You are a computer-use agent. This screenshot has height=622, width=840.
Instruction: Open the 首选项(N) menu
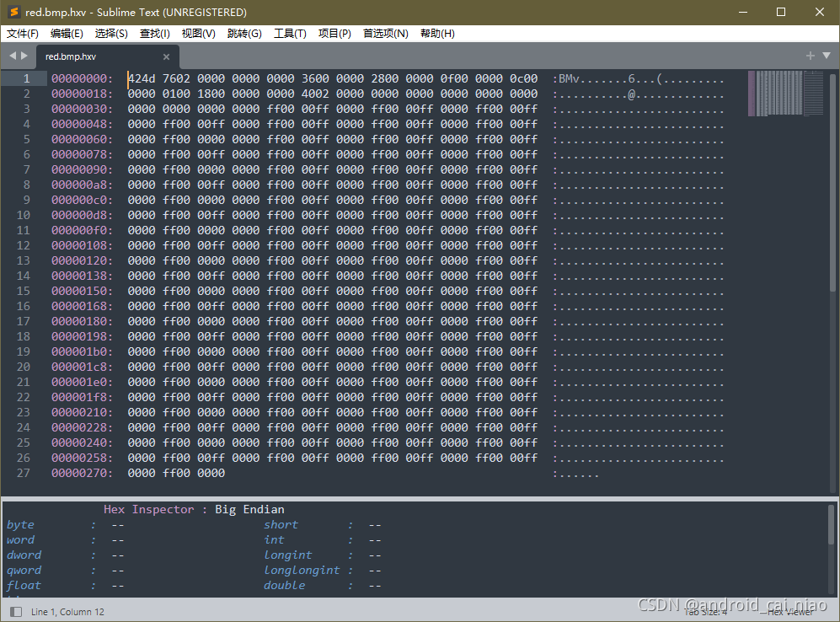click(386, 33)
